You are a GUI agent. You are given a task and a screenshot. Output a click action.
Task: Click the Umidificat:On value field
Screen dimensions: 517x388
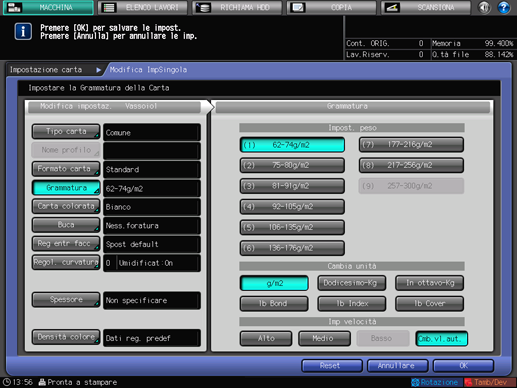point(159,263)
